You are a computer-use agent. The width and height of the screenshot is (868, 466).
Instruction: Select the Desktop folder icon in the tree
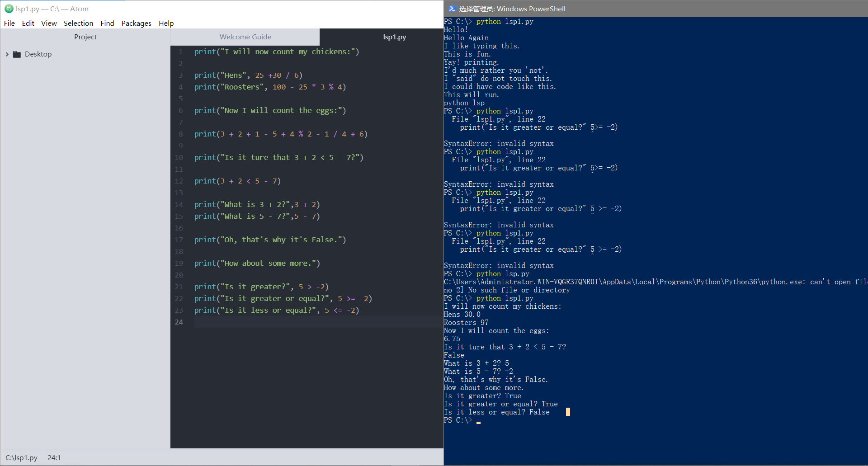pos(17,54)
